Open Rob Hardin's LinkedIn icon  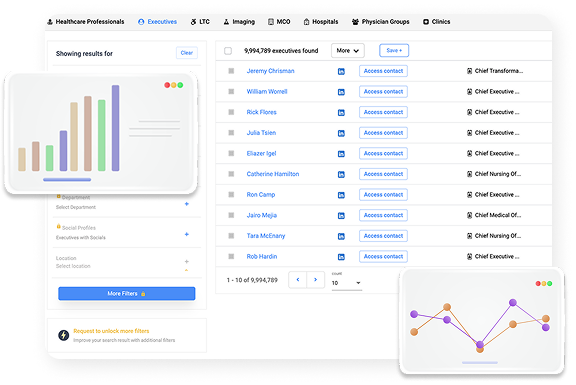point(341,257)
